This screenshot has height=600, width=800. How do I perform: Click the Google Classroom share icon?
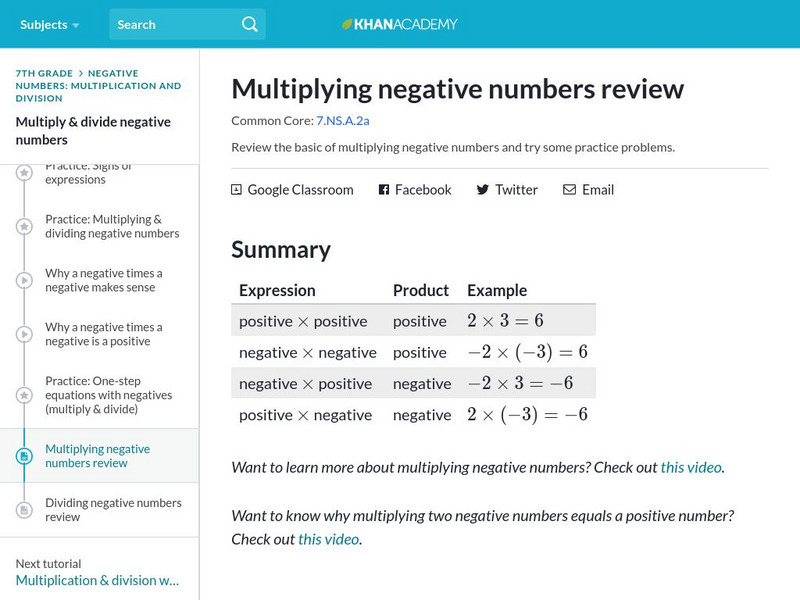click(236, 189)
